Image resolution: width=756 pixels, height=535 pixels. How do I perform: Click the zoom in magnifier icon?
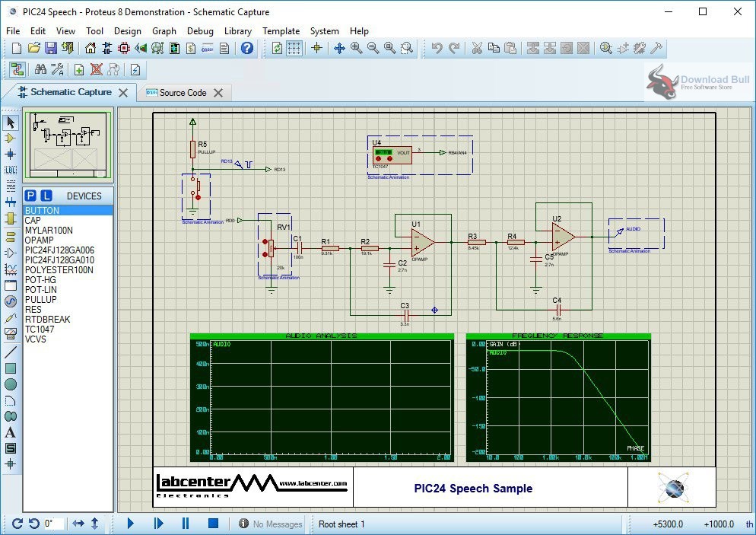point(354,47)
